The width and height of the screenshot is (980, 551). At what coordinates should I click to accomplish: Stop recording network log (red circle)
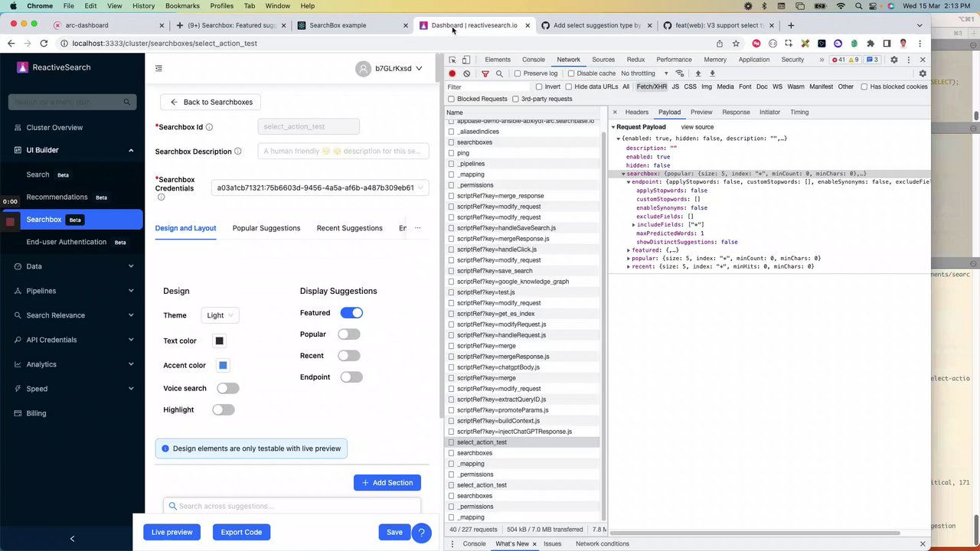click(x=452, y=73)
